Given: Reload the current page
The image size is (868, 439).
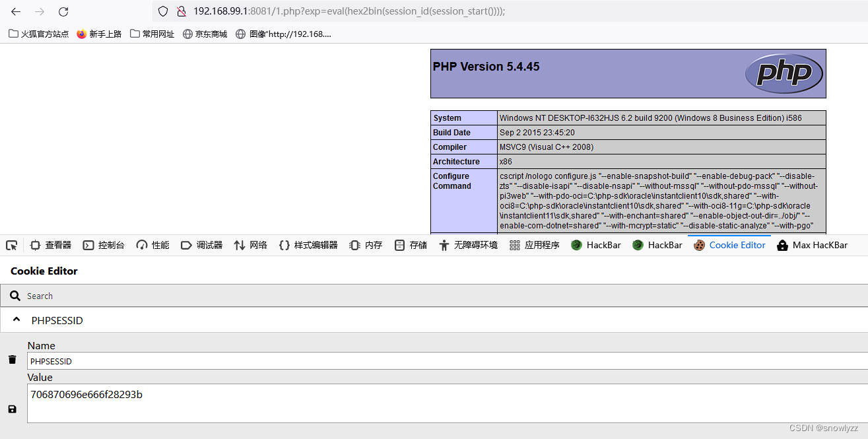Looking at the screenshot, I should [x=63, y=12].
